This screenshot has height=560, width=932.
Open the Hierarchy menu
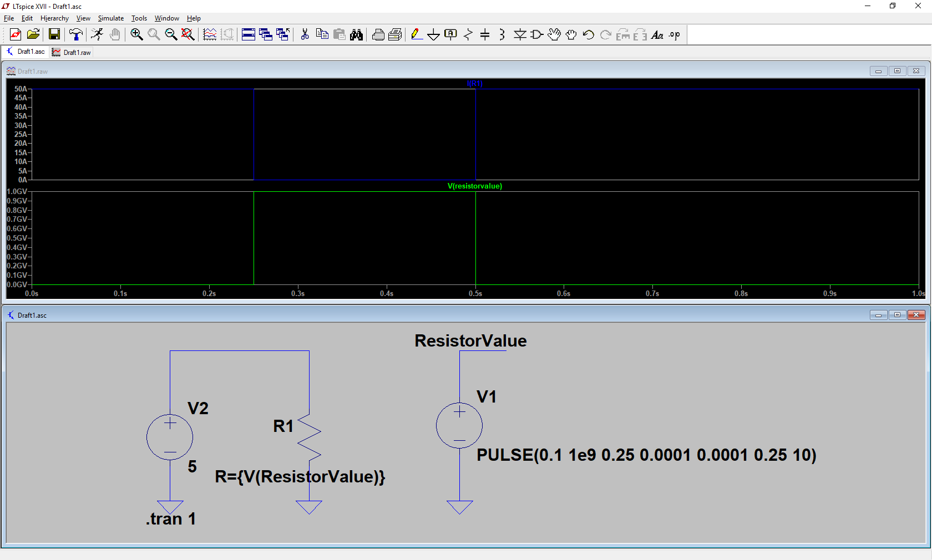point(54,18)
